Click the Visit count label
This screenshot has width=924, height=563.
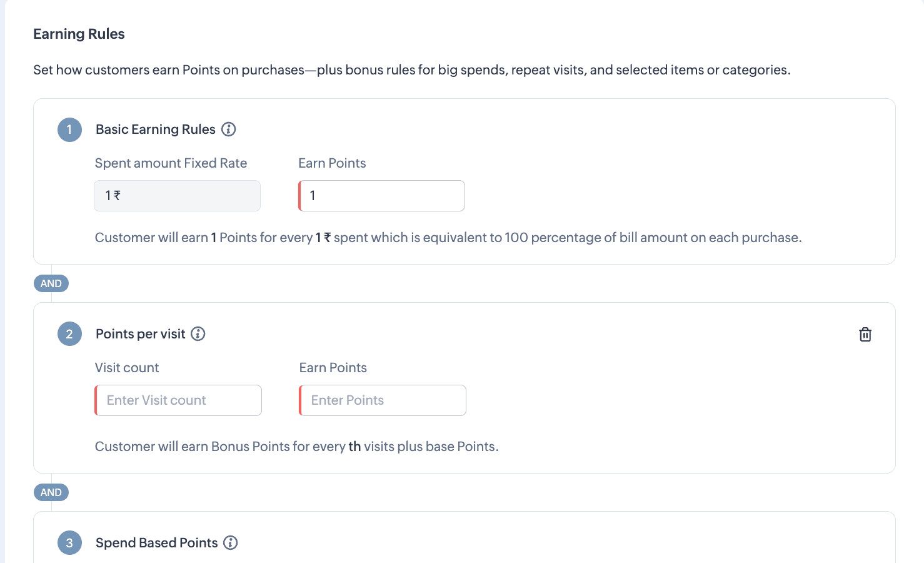pyautogui.click(x=127, y=368)
